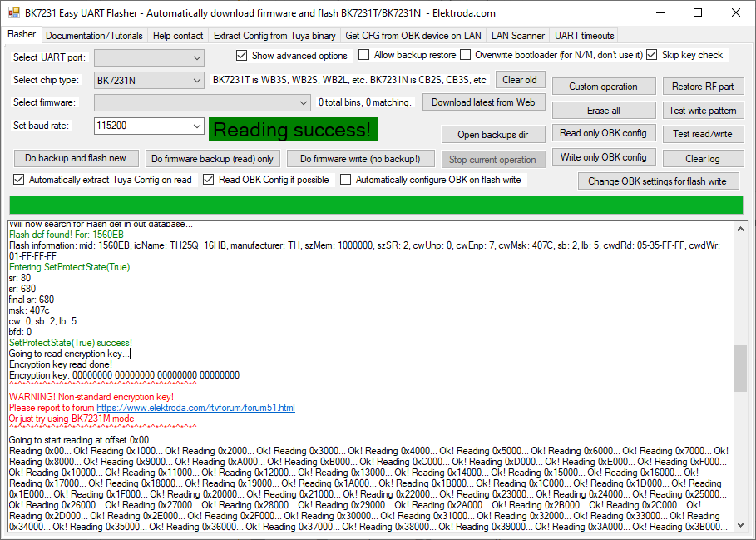Maximize the BK7231 Flasher window
This screenshot has height=540, width=756.
click(697, 13)
